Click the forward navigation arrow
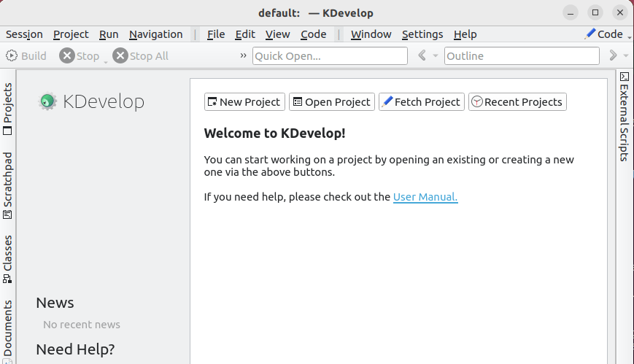 tap(613, 55)
